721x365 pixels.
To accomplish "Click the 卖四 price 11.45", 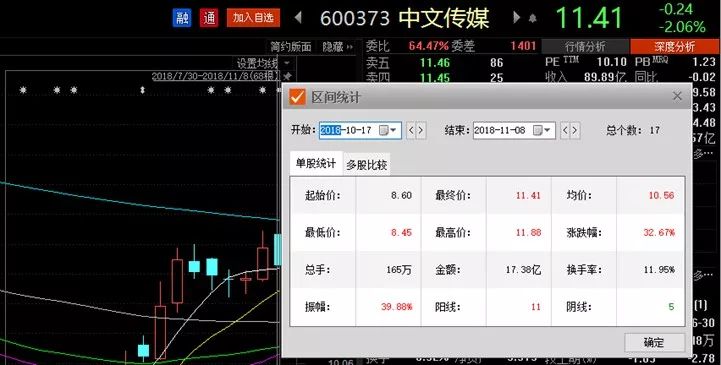I will [x=435, y=78].
